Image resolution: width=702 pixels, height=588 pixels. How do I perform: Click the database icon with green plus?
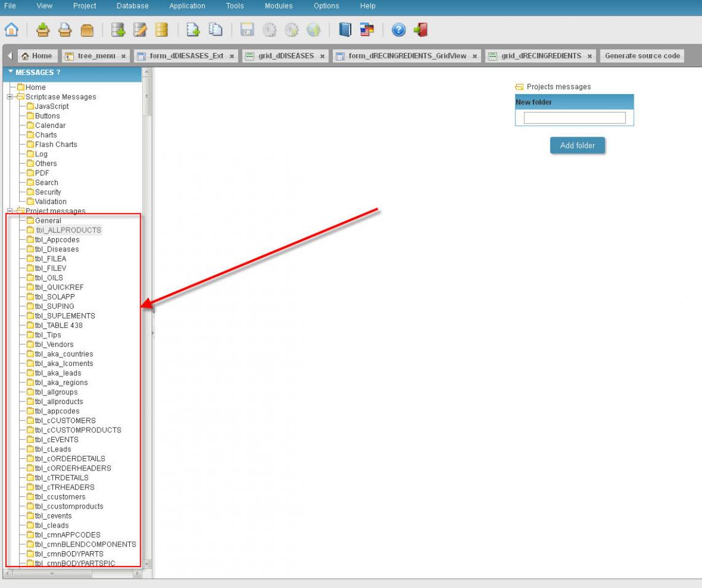(118, 30)
